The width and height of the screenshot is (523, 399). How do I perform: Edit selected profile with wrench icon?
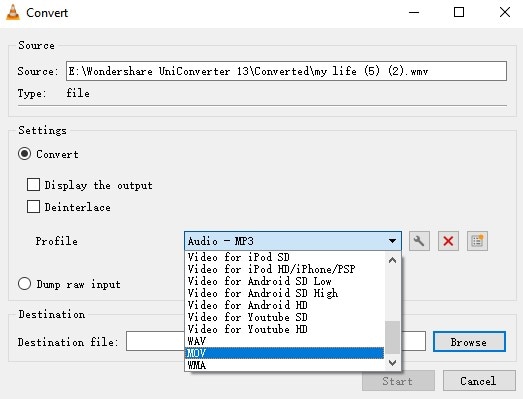click(x=419, y=241)
